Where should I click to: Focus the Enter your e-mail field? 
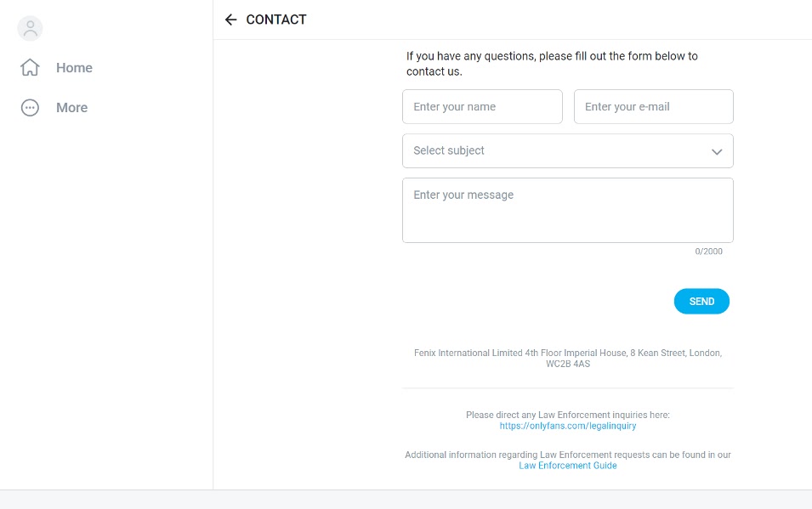click(654, 107)
